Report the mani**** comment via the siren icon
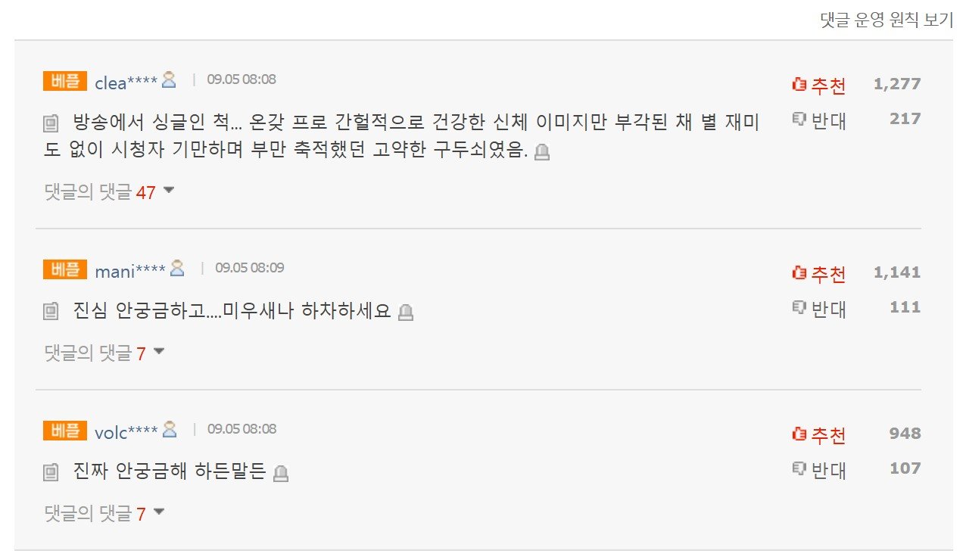Screen dimensions: 966x560 [406, 312]
